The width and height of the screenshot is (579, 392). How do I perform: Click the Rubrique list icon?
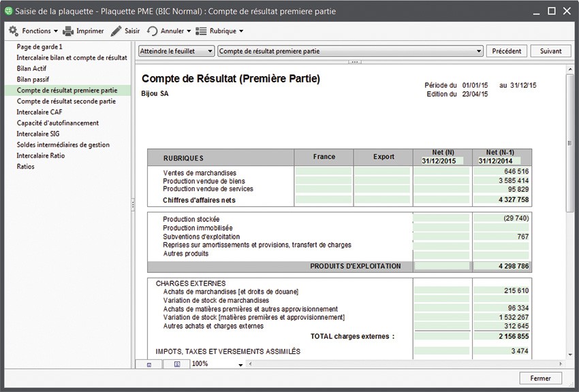[x=201, y=31]
